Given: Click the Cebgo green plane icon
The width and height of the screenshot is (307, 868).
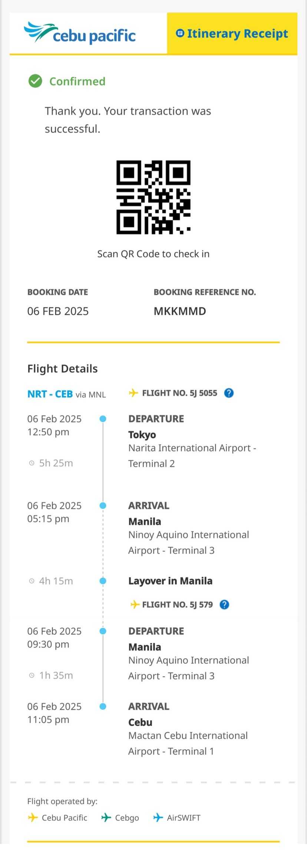Looking at the screenshot, I should click(106, 817).
